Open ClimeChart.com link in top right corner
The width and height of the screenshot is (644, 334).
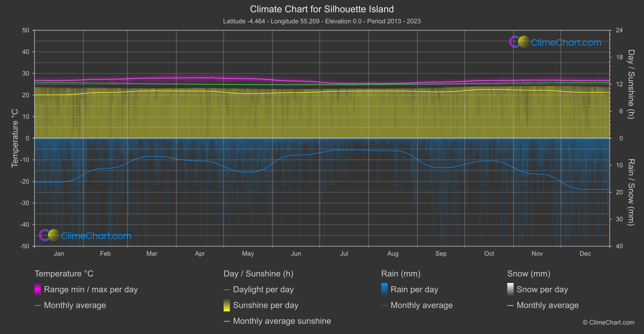(566, 43)
